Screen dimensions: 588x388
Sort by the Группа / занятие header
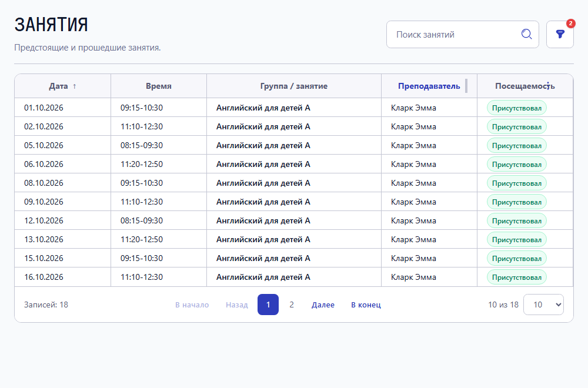tap(293, 86)
